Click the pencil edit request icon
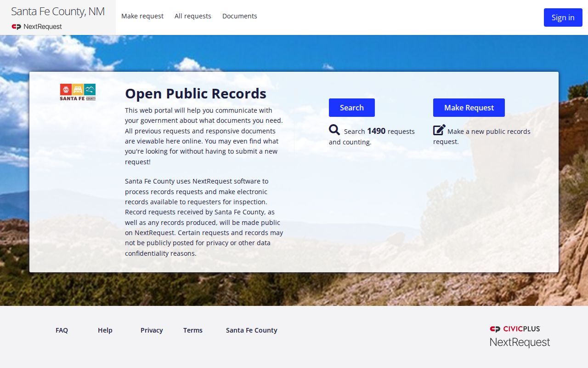The width and height of the screenshot is (588, 368). click(x=439, y=130)
